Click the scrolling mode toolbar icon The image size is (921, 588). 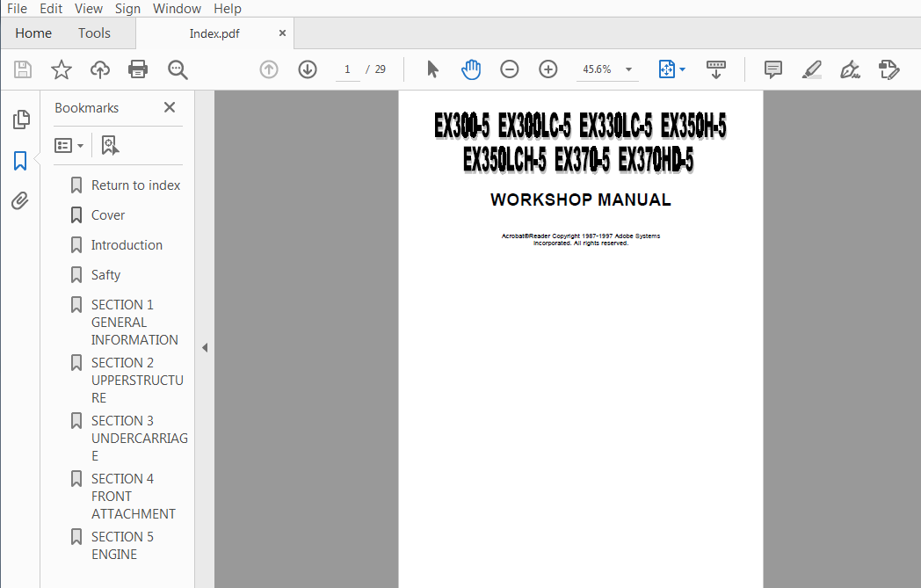tap(716, 69)
